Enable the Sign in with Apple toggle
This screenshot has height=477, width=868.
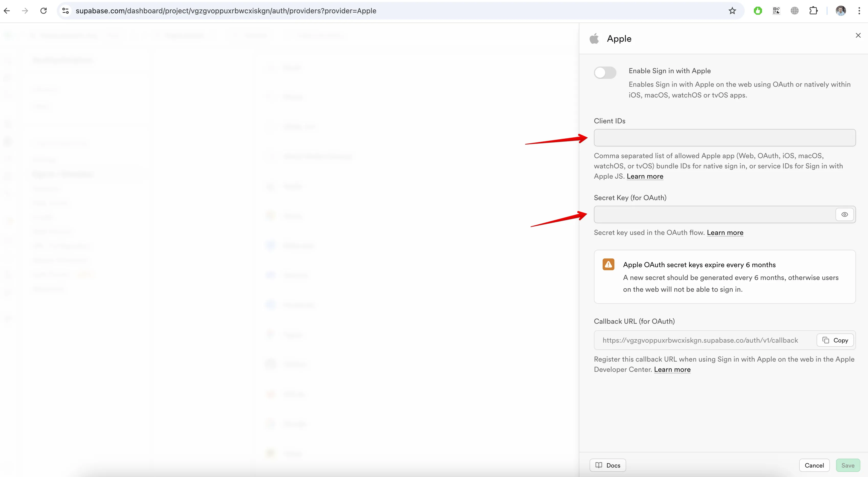pyautogui.click(x=605, y=72)
